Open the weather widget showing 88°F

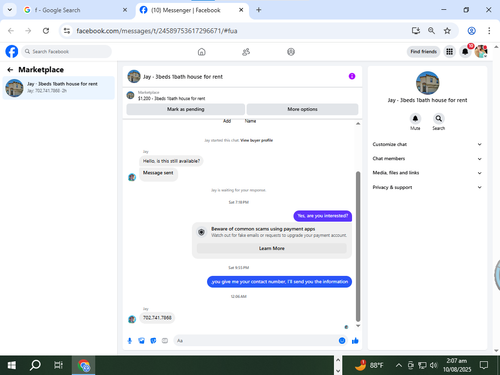pyautogui.click(x=369, y=365)
